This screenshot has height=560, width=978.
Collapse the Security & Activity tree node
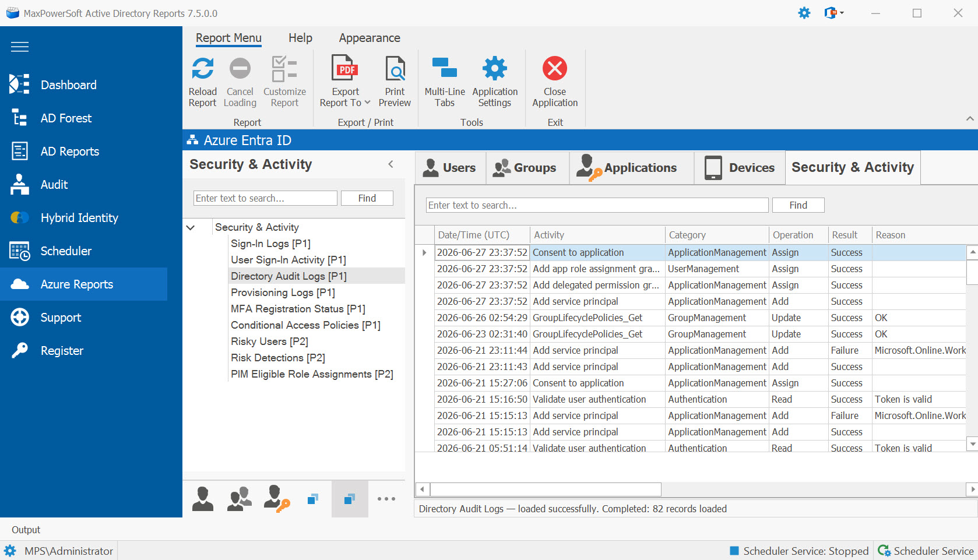pos(191,227)
